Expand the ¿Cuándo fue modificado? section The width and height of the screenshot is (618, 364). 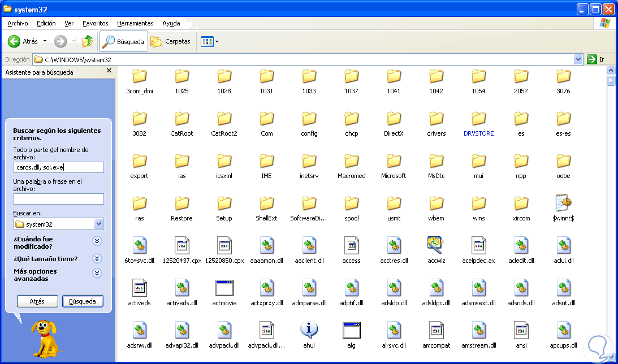pos(97,241)
